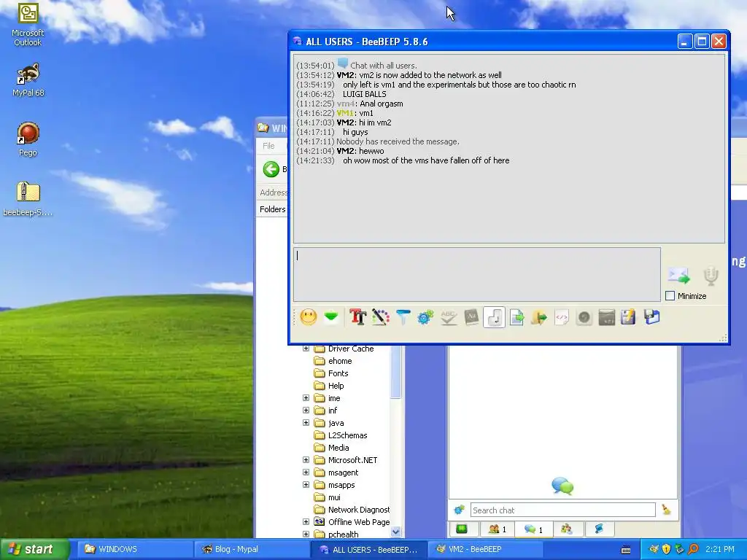Click the MyPal 68 desktop shortcut
This screenshot has height=560, width=747.
coord(28,79)
